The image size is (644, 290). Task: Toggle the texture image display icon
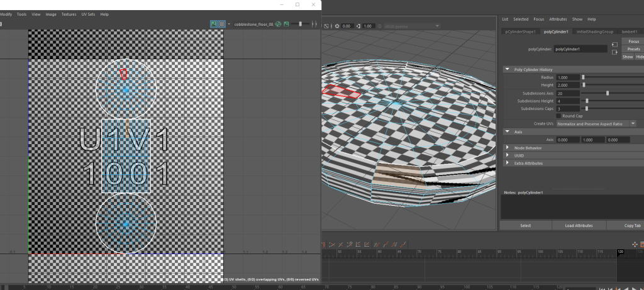214,24
